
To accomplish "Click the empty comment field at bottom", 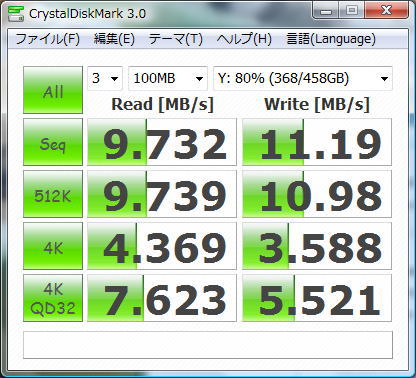I will click(x=208, y=345).
